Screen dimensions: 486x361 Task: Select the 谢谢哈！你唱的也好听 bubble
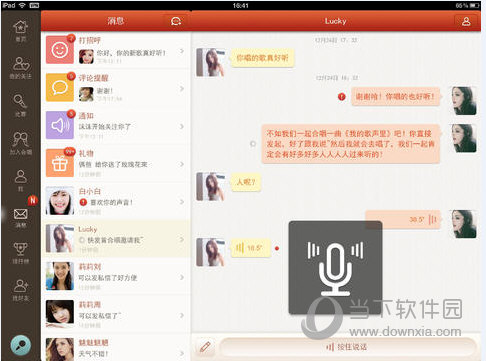click(x=395, y=97)
